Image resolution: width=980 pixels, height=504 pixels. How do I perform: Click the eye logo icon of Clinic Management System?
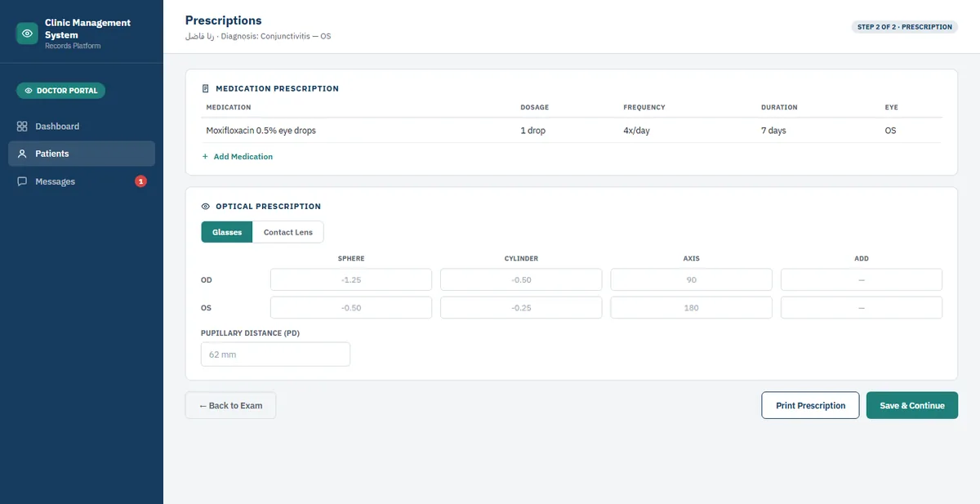pyautogui.click(x=27, y=33)
